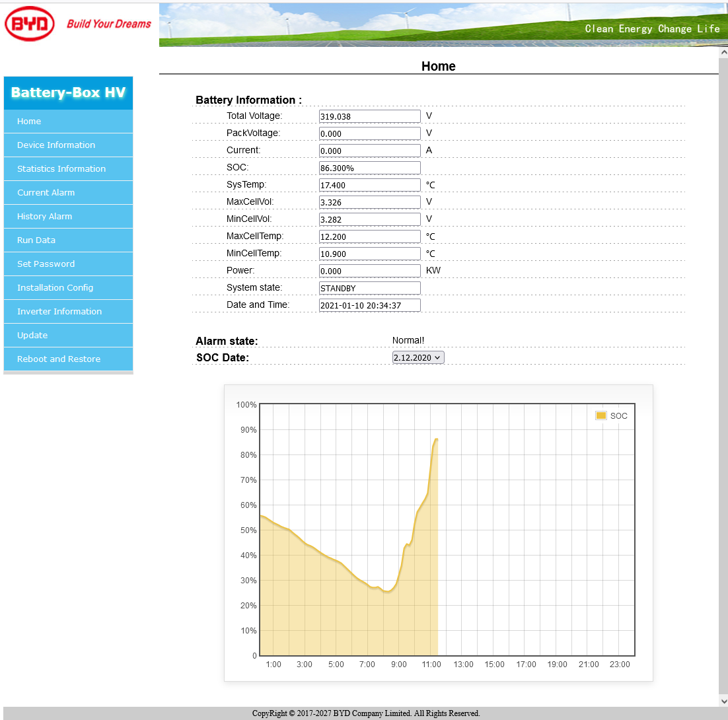Click the Date and Time field
The width and height of the screenshot is (728, 720).
click(x=369, y=305)
